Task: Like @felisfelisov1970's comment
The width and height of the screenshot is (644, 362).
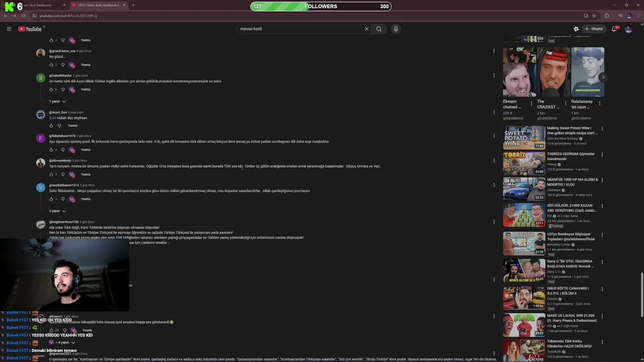Action: tap(51, 150)
